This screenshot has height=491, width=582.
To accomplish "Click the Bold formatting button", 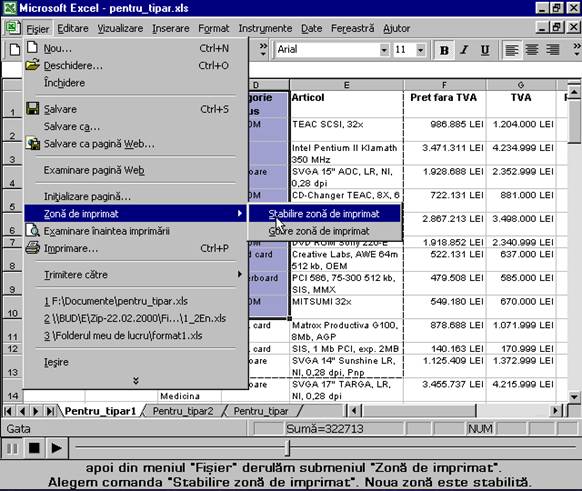I will (444, 50).
